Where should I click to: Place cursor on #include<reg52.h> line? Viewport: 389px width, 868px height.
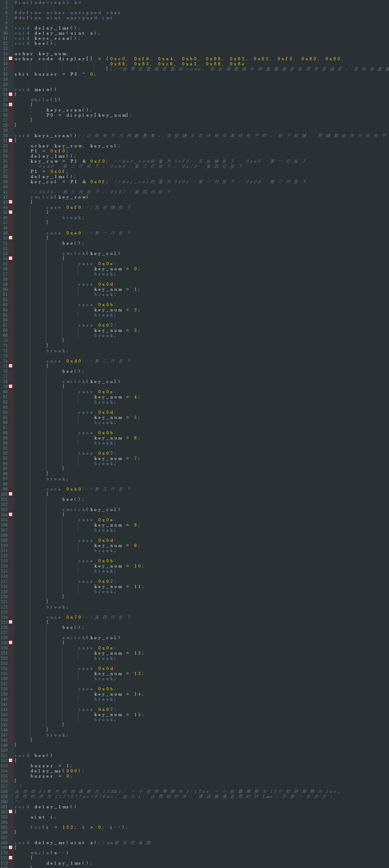[48, 2]
